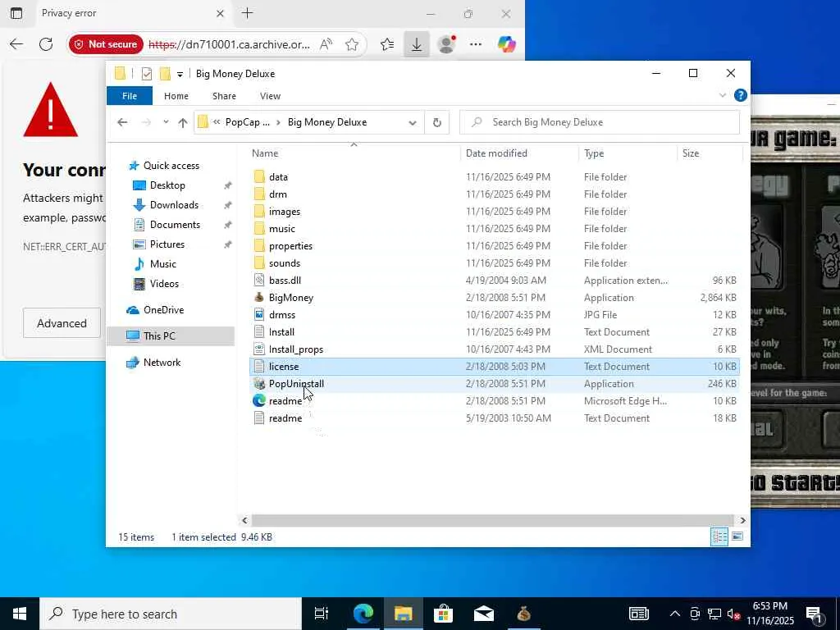This screenshot has height=630, width=840.
Task: Expand Customize Quick Access Toolbar dropdown
Action: tap(180, 75)
